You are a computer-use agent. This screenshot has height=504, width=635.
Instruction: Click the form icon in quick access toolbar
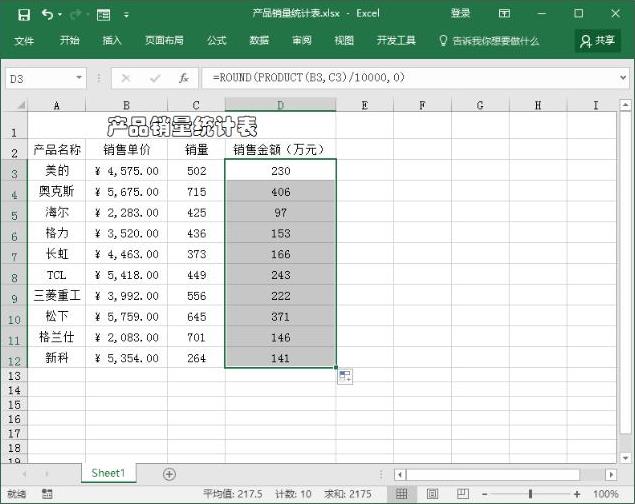(x=104, y=15)
